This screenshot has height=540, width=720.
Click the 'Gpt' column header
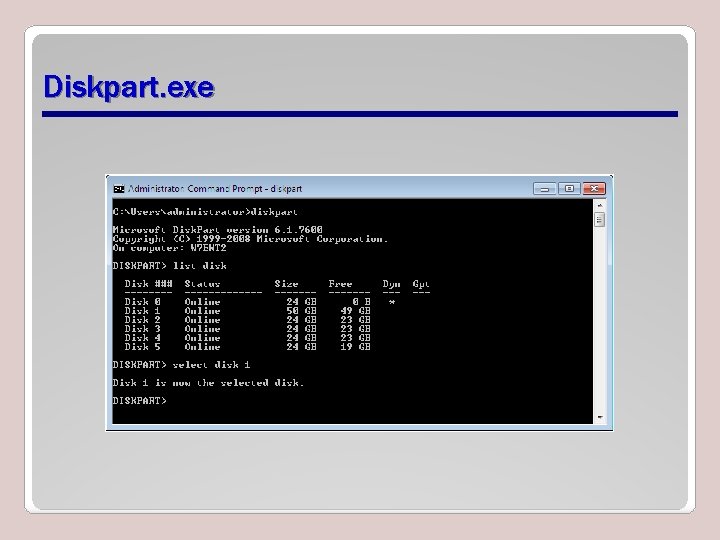tap(421, 284)
